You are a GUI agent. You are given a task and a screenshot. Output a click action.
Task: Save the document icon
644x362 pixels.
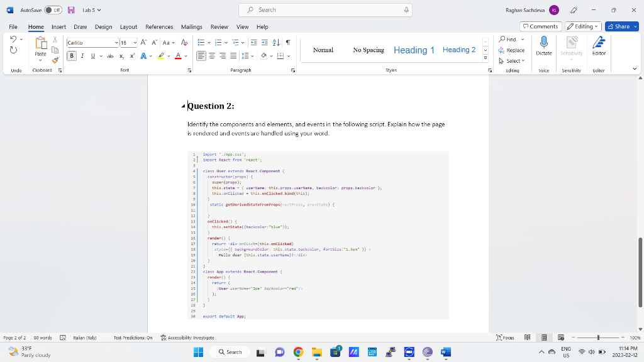click(x=71, y=10)
